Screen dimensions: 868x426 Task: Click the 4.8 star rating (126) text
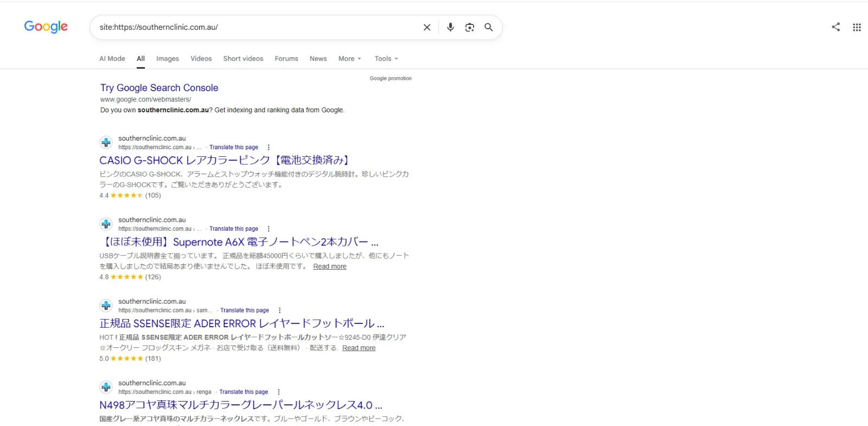click(130, 277)
